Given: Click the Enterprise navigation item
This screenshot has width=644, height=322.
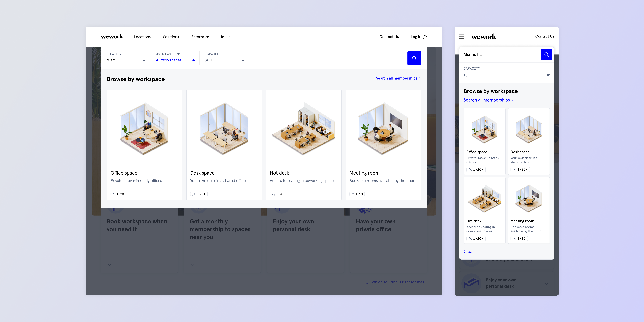Looking at the screenshot, I should tap(200, 37).
